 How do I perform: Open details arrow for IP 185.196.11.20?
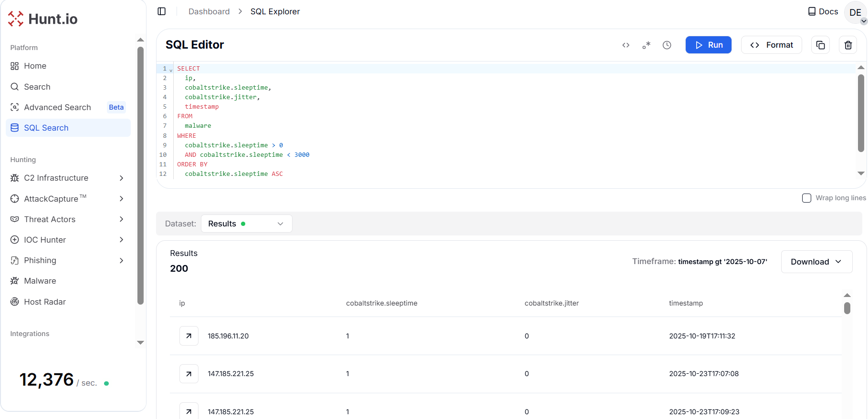click(189, 336)
